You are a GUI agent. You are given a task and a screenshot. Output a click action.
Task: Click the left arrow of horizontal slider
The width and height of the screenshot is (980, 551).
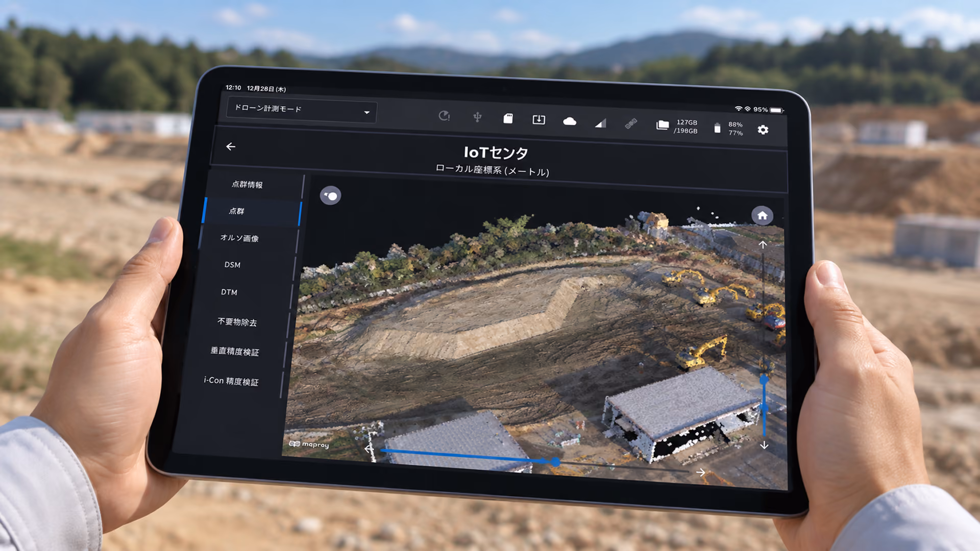[369, 449]
